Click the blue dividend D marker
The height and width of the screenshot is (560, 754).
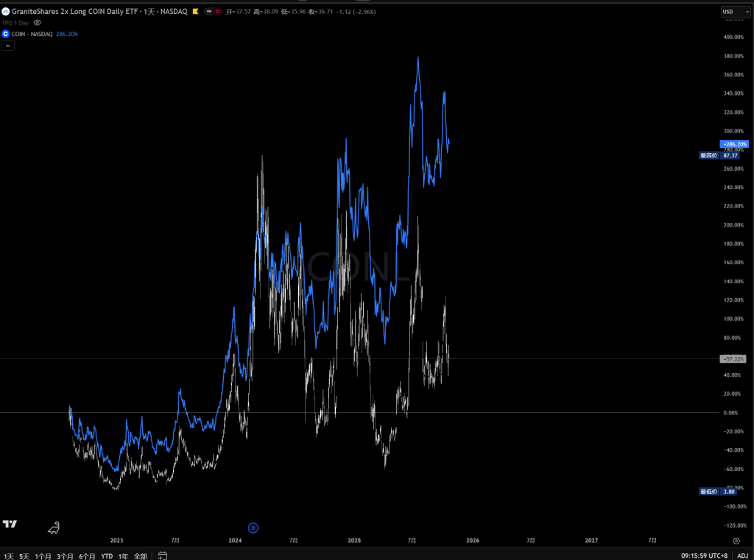[x=253, y=528]
